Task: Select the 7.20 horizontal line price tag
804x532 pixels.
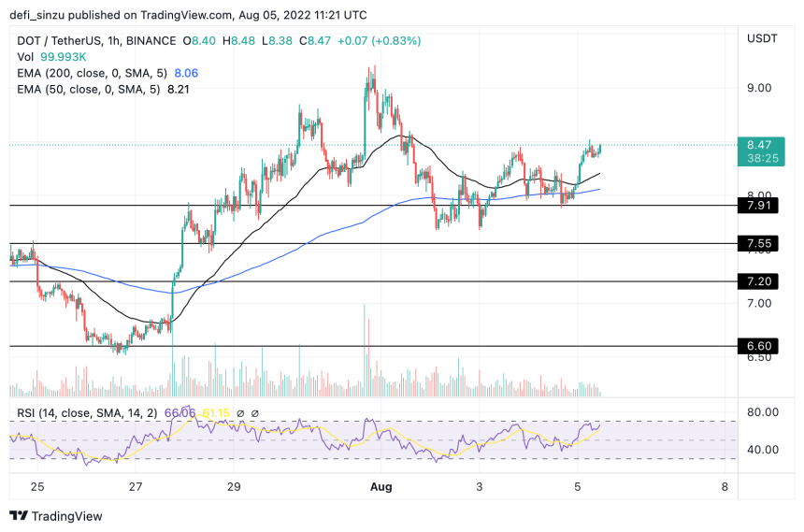Action: (757, 281)
